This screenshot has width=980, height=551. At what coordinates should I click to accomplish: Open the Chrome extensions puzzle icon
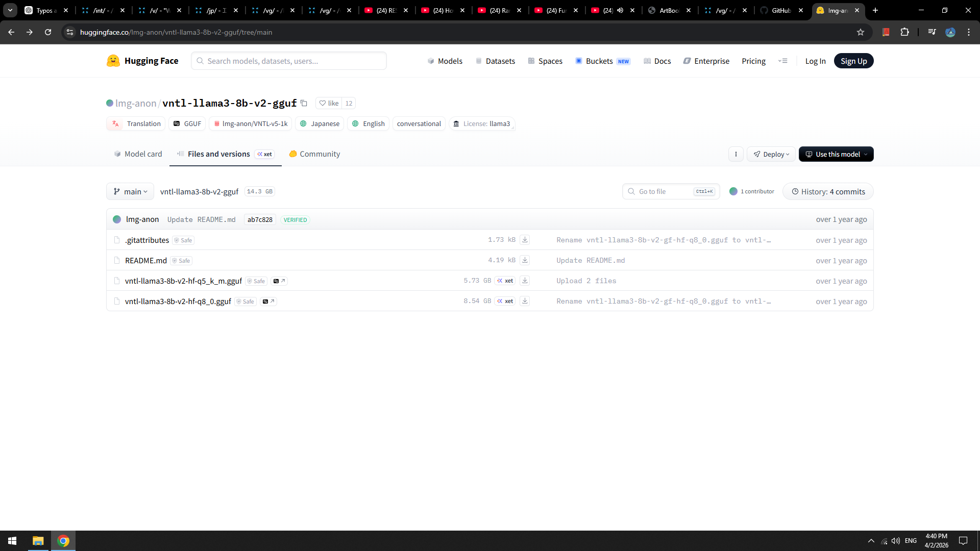click(x=904, y=32)
